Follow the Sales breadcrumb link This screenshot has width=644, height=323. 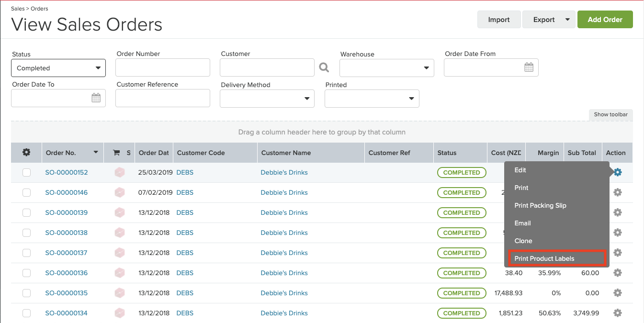point(18,9)
